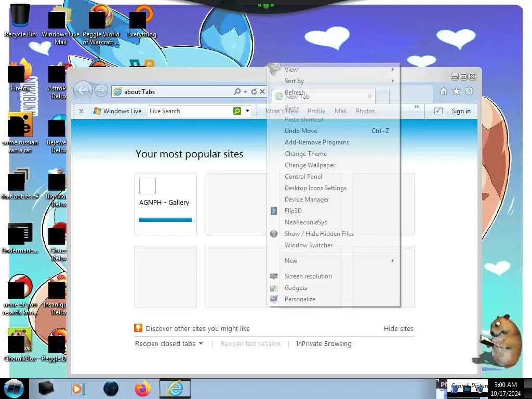Viewport: 532px width, 399px height.
Task: Open Gadgets from context menu
Action: (334, 288)
